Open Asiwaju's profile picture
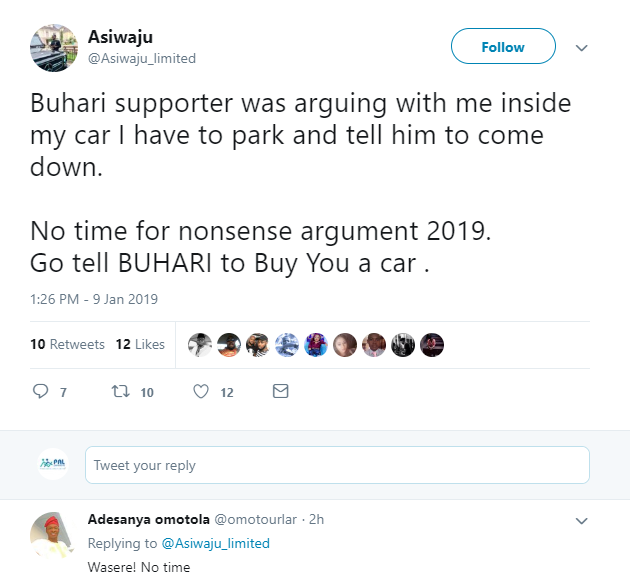Image resolution: width=630 pixels, height=586 pixels. click(x=53, y=47)
